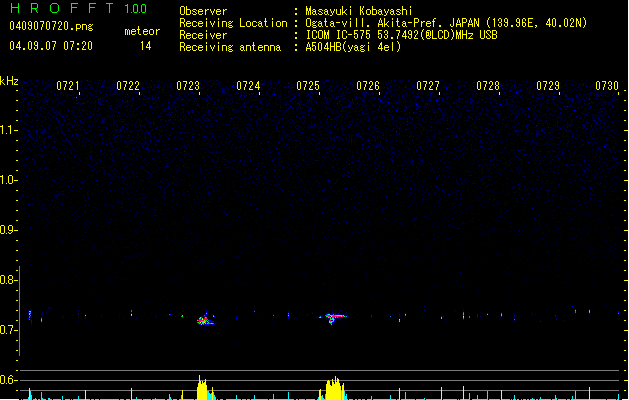Click the ICOM IC-575 receiver text

click(401, 35)
